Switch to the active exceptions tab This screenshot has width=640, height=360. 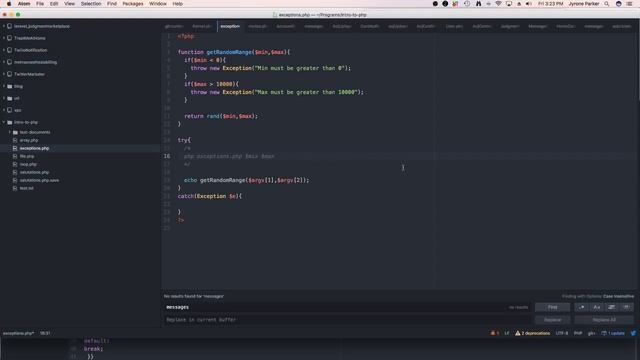pyautogui.click(x=230, y=26)
